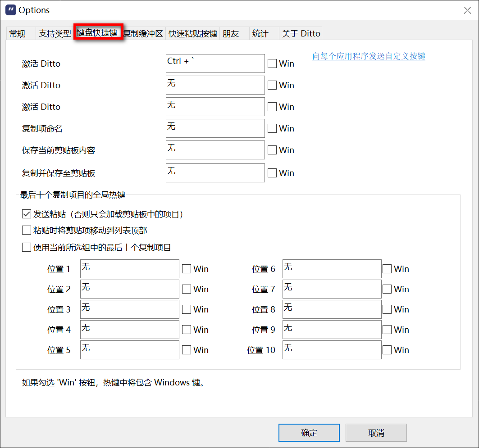
Task: Click the 位置 4 hotkey field
Action: [x=130, y=330]
